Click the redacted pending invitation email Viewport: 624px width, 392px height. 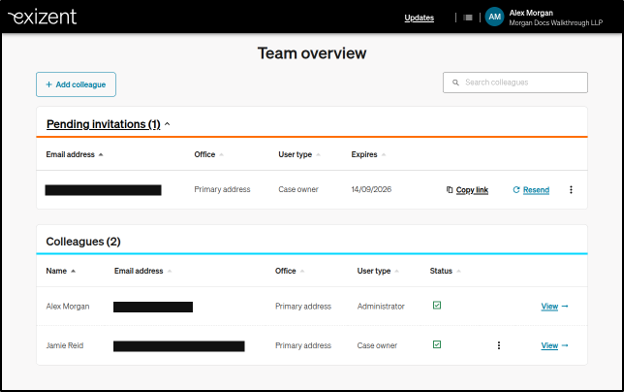pos(103,190)
